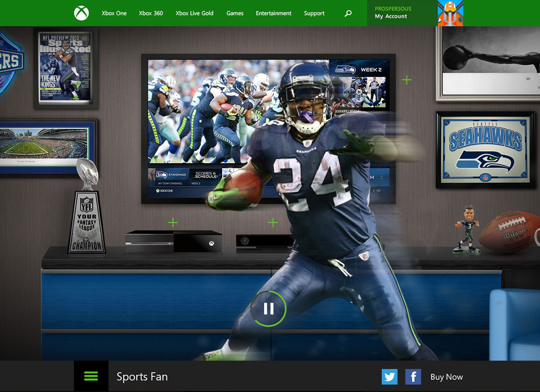Click the green plus hotspot near the TV
Viewport: 540px width, 392px height.
[x=407, y=80]
